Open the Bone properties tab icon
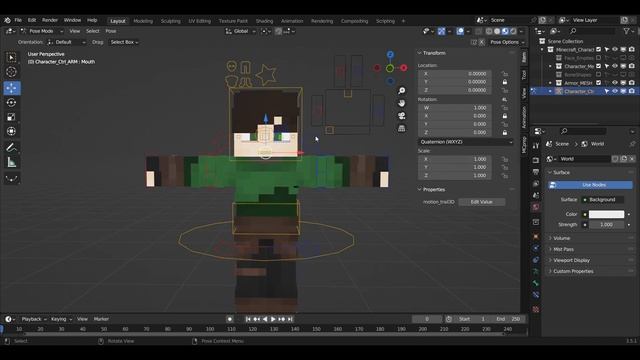 [536, 283]
